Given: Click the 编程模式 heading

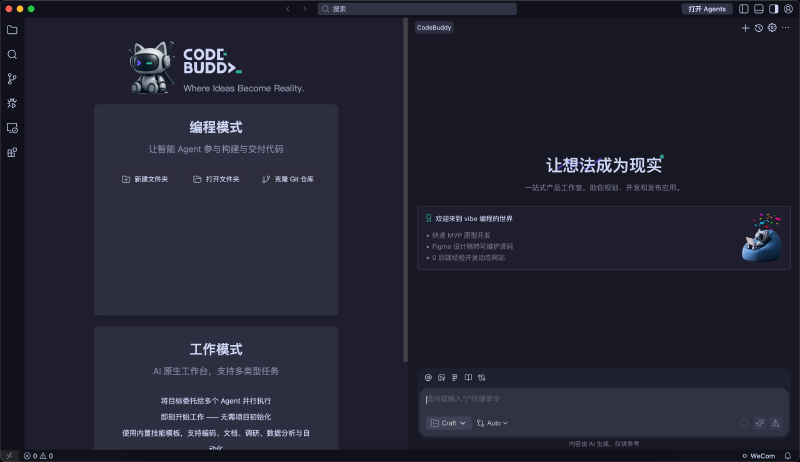Looking at the screenshot, I should pyautogui.click(x=216, y=127).
